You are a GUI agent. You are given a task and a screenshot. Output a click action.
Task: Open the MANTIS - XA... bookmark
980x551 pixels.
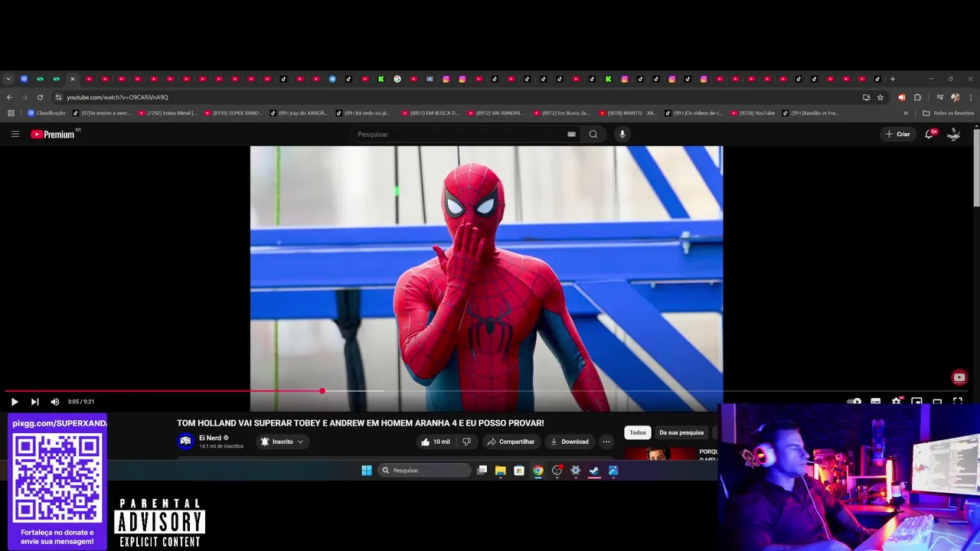(629, 113)
